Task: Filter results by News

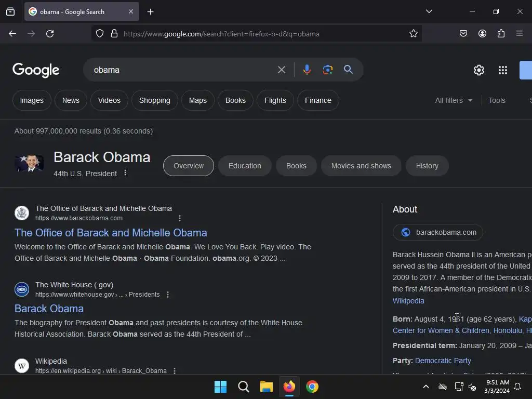Action: point(71,100)
